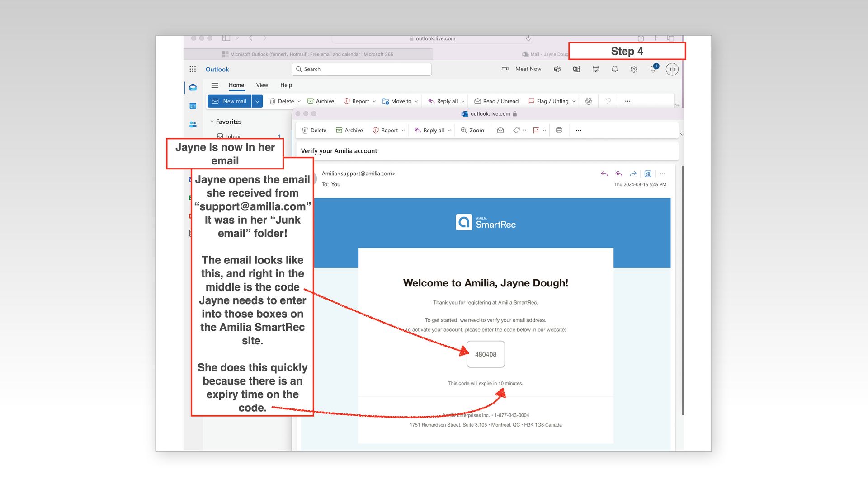Click into the Search box
868x488 pixels.
[x=362, y=69]
